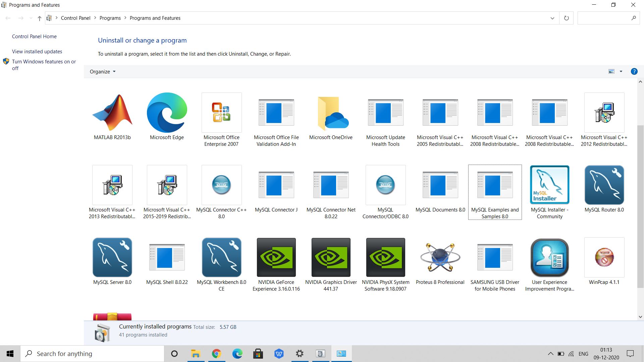
Task: Select MySQL Installer - Community icon
Action: coord(549,185)
